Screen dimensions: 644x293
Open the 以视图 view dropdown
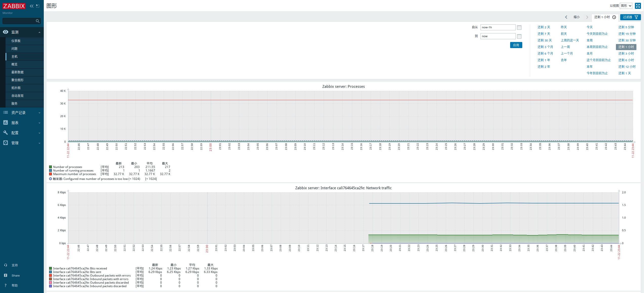click(626, 6)
